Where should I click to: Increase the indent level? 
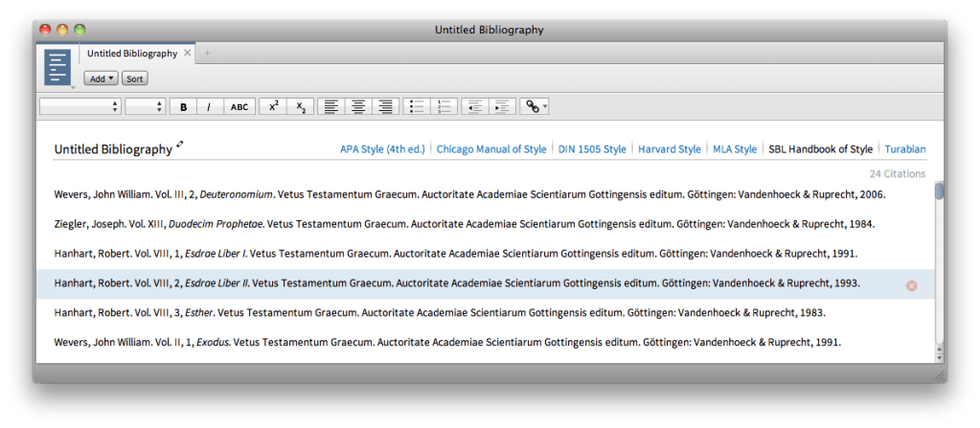click(x=501, y=107)
